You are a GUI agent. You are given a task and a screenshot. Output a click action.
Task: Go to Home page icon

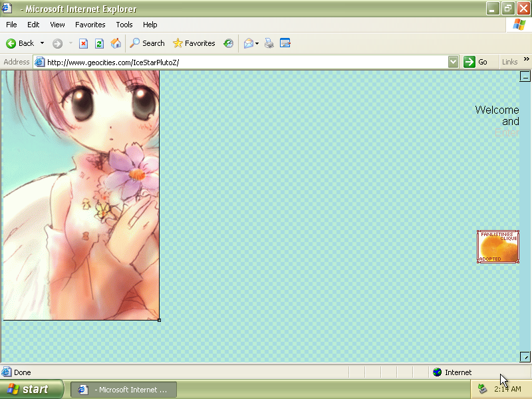coord(115,43)
